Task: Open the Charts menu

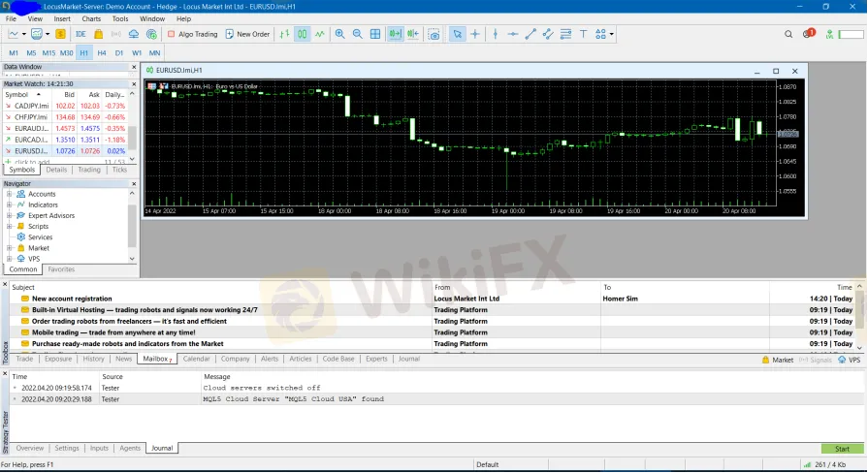Action: (x=91, y=18)
